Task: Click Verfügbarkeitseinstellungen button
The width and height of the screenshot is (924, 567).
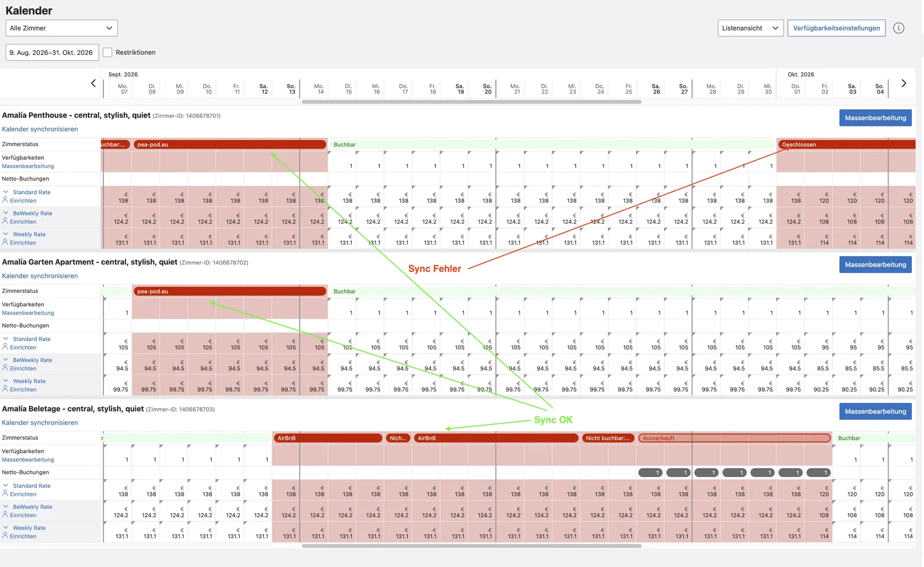Action: (836, 28)
